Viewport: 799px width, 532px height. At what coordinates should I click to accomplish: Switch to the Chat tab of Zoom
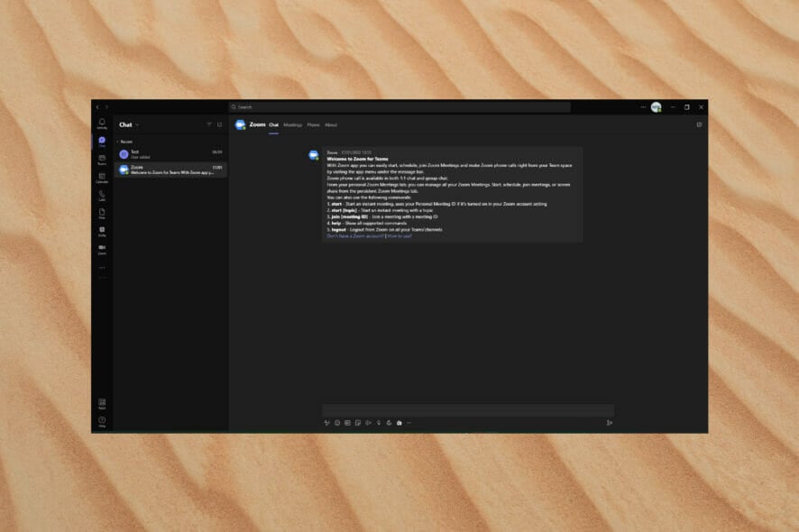pyautogui.click(x=273, y=124)
